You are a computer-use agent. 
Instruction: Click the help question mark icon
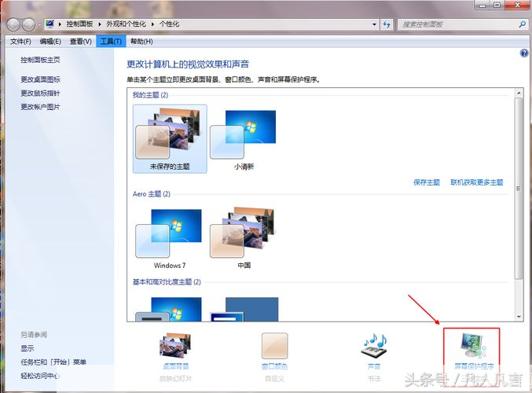pos(524,53)
